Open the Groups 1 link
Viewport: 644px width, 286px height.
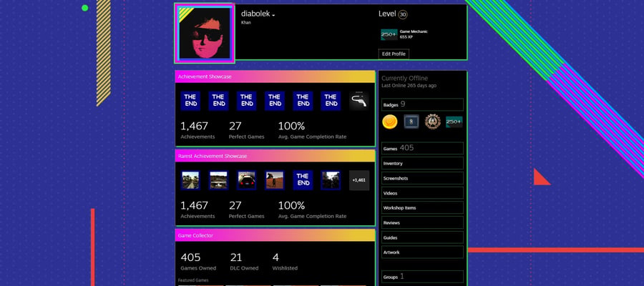pyautogui.click(x=422, y=277)
